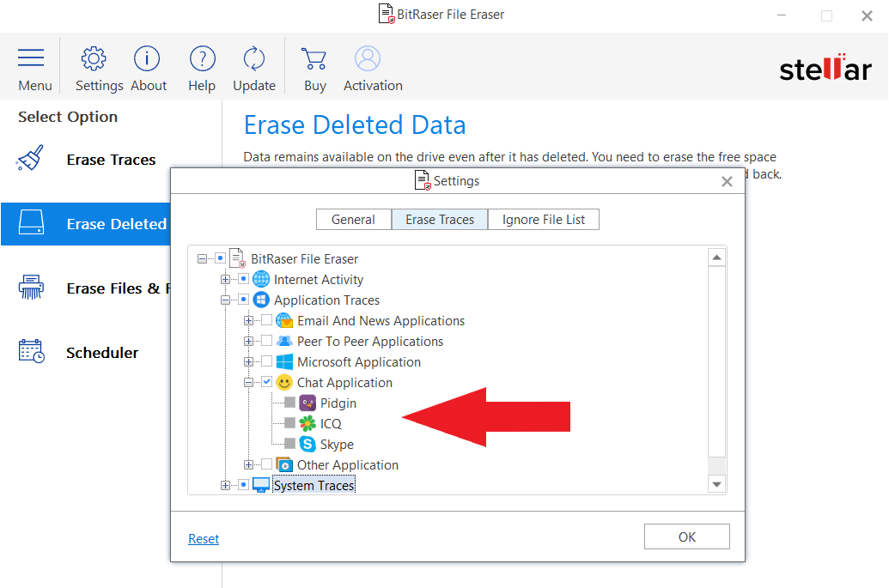Click the Update refresh icon
The width and height of the screenshot is (889, 588).
[x=254, y=58]
